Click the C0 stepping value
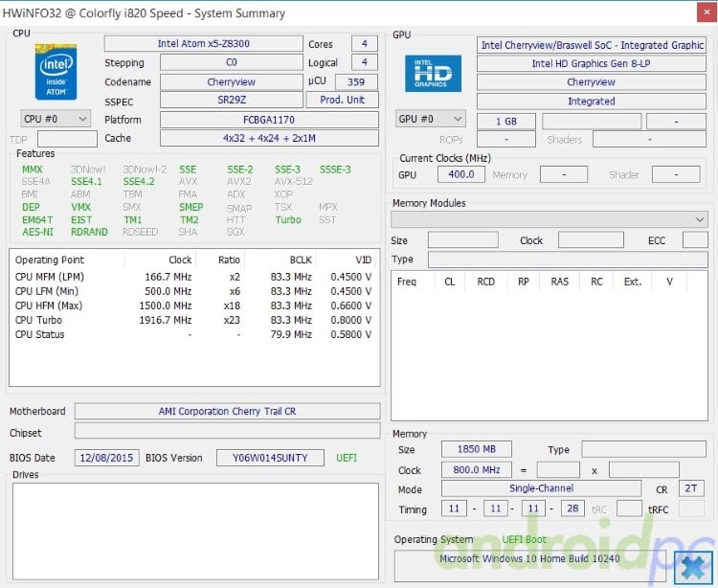 [x=232, y=62]
